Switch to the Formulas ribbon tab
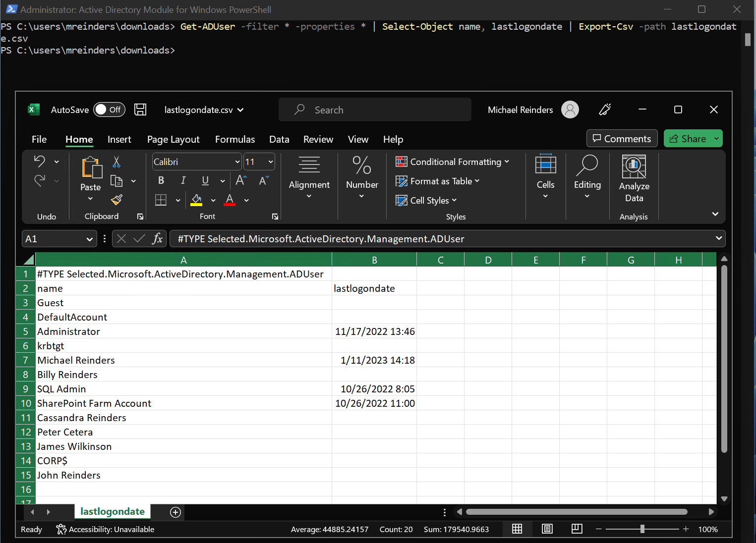The image size is (756, 543). click(x=234, y=139)
